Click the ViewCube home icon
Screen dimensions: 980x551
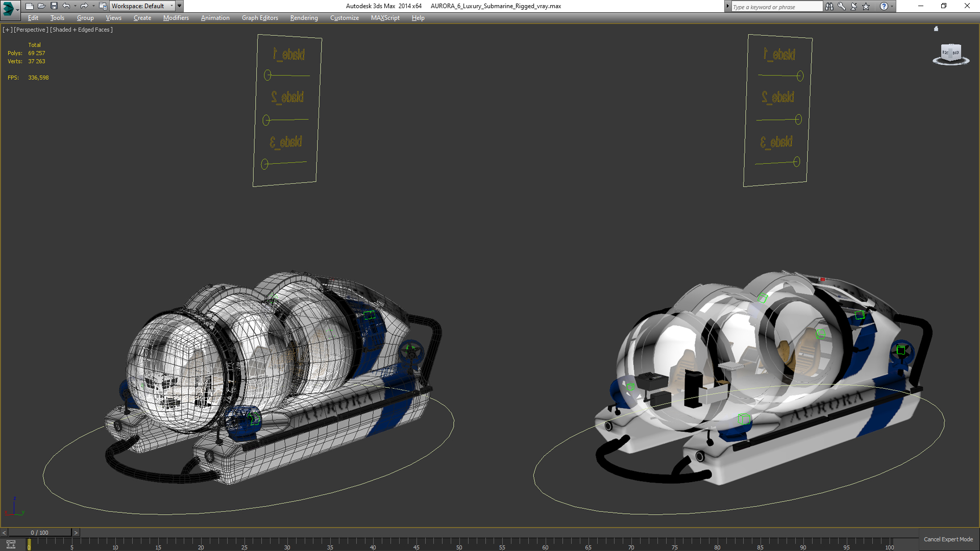point(936,29)
